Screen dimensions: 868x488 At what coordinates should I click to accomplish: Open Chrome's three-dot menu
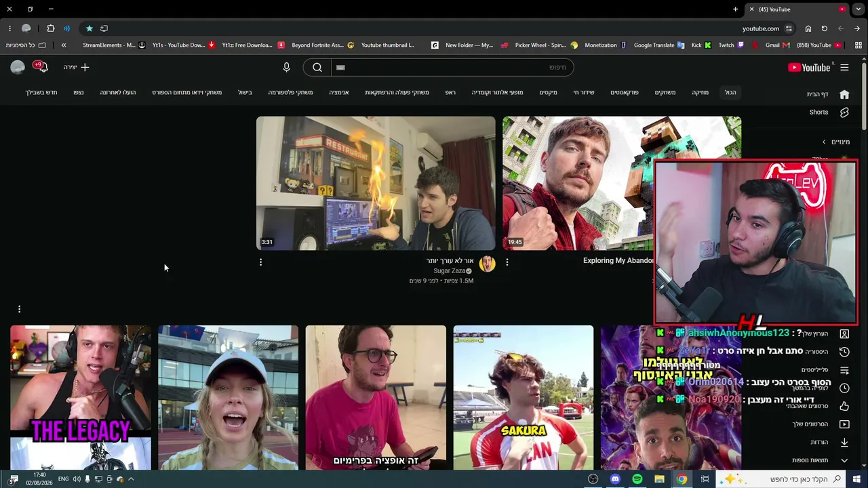pos(9,28)
